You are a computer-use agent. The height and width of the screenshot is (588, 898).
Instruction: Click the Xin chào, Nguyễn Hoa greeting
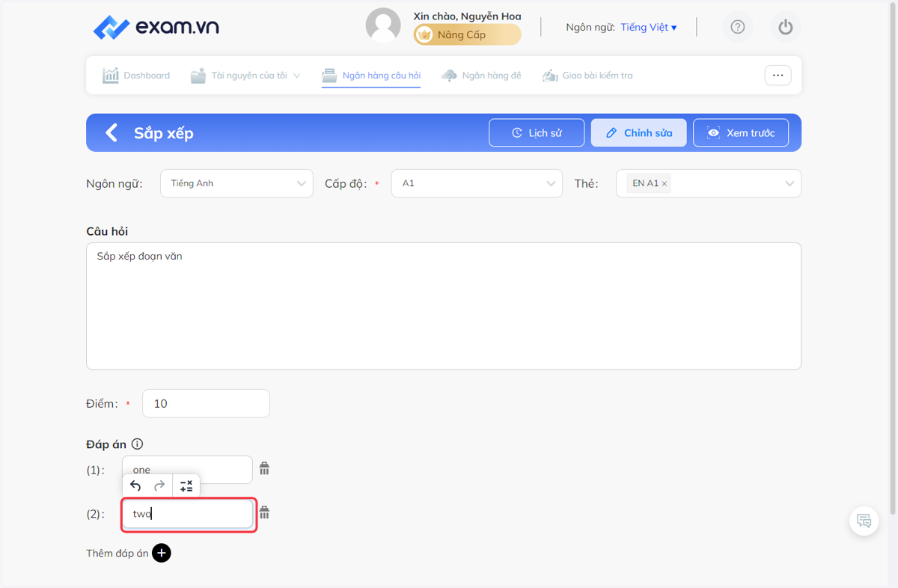click(x=467, y=16)
